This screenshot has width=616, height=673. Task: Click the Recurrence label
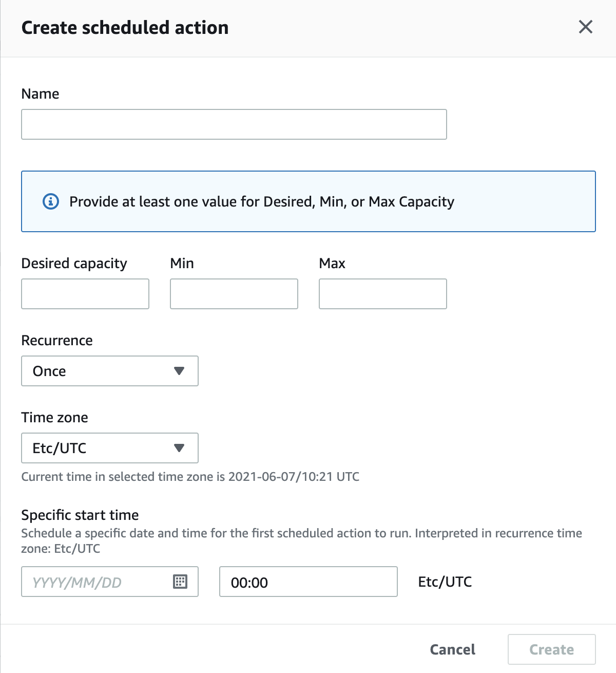click(57, 340)
